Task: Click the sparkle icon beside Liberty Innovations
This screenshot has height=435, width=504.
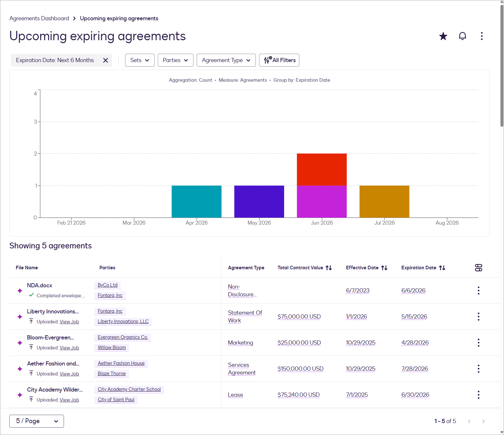Action: [20, 317]
